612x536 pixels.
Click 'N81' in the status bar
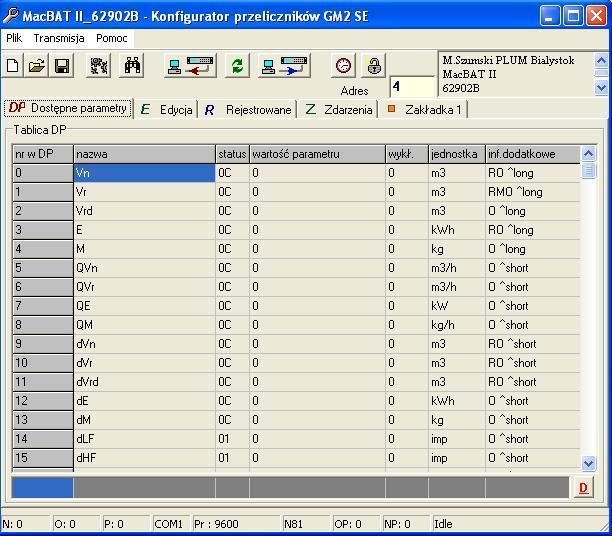293,524
